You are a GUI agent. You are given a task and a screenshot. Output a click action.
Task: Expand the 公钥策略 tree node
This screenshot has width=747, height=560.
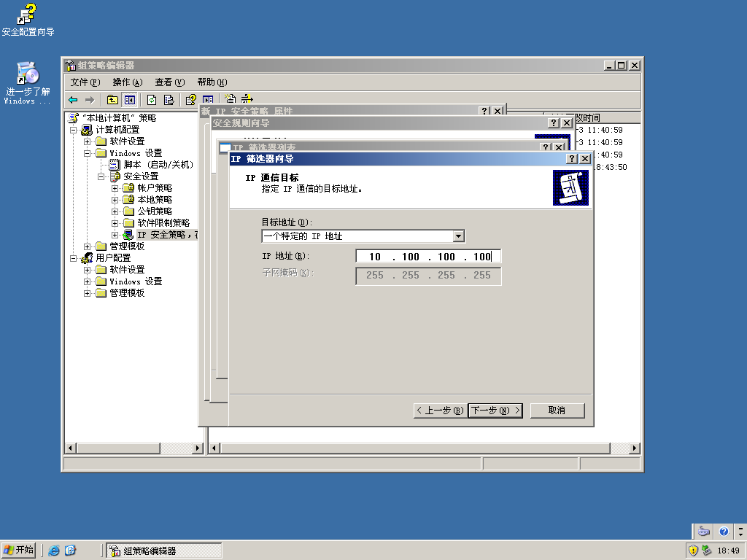(x=115, y=211)
